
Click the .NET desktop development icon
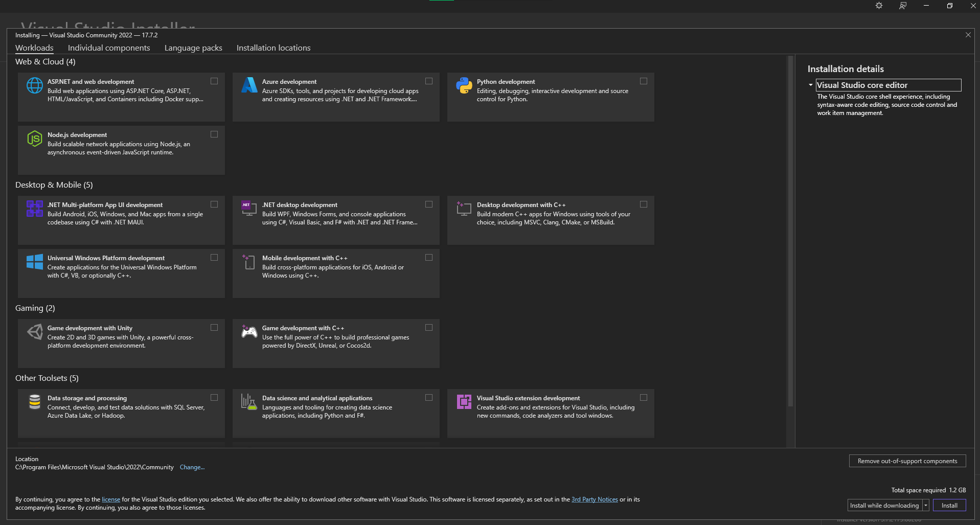click(249, 209)
